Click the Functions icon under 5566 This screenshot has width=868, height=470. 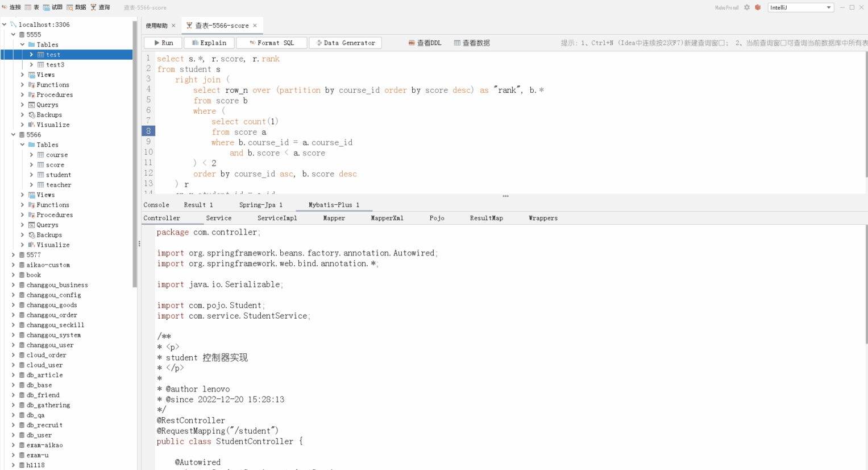tap(31, 205)
